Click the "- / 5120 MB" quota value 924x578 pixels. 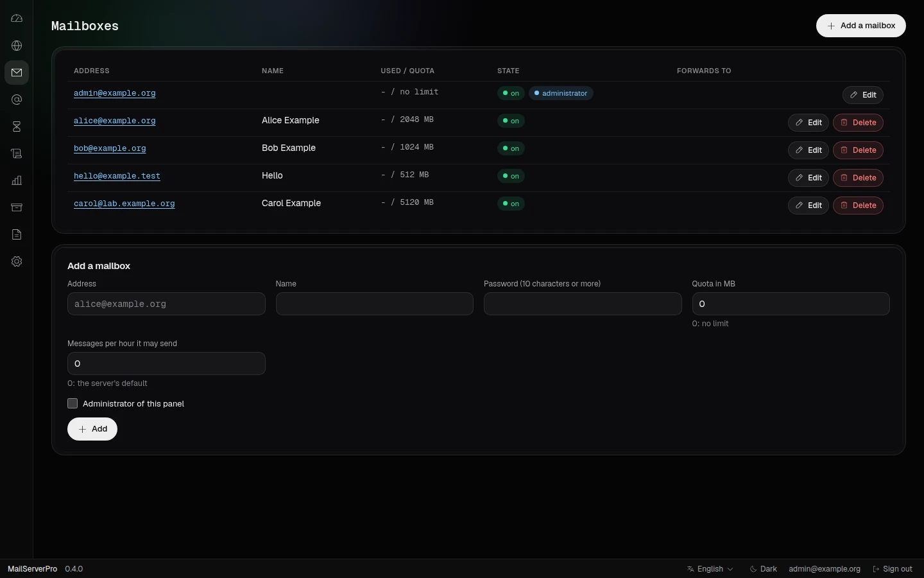pyautogui.click(x=407, y=202)
